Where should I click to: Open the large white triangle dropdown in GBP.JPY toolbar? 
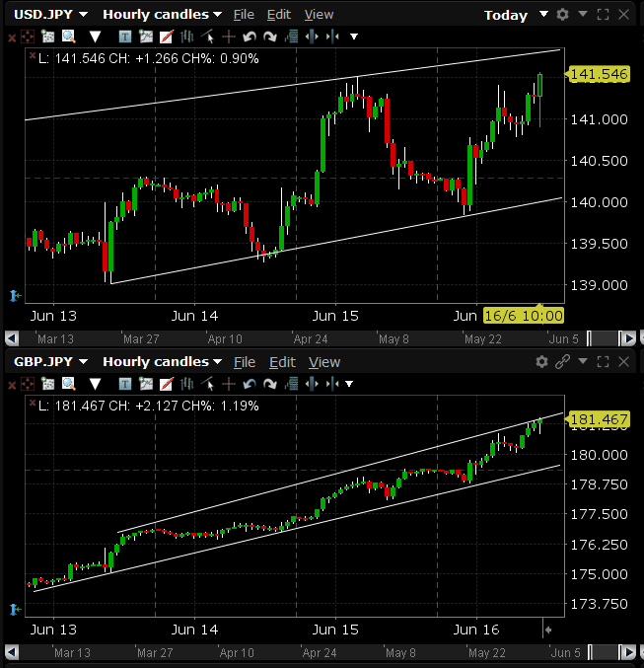pos(95,384)
